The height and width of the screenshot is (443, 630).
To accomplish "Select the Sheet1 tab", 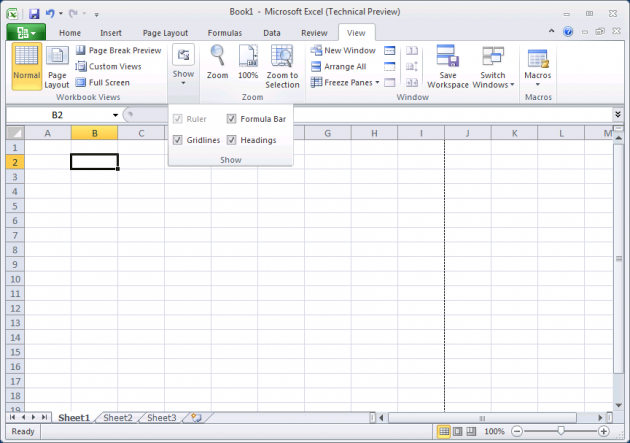I will pos(74,418).
